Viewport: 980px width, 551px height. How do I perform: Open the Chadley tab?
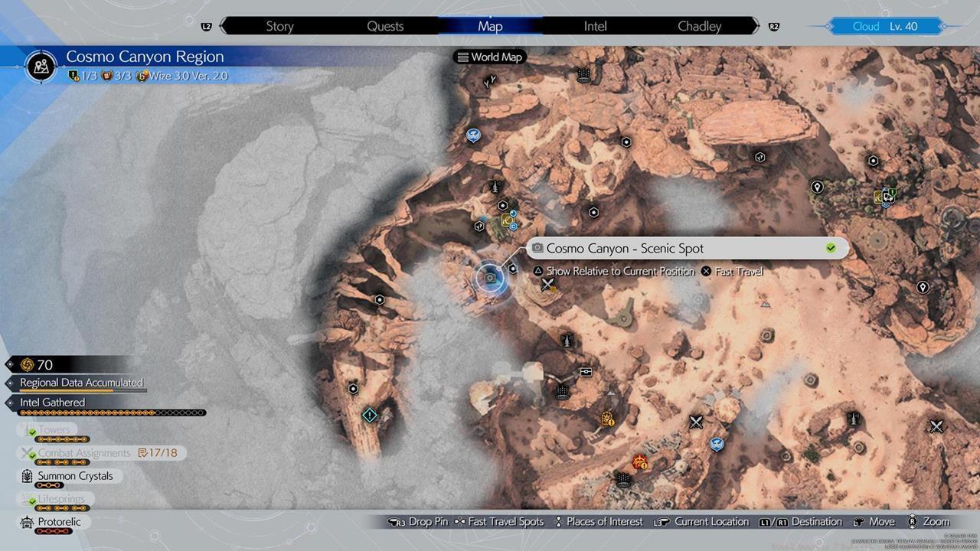point(699,26)
